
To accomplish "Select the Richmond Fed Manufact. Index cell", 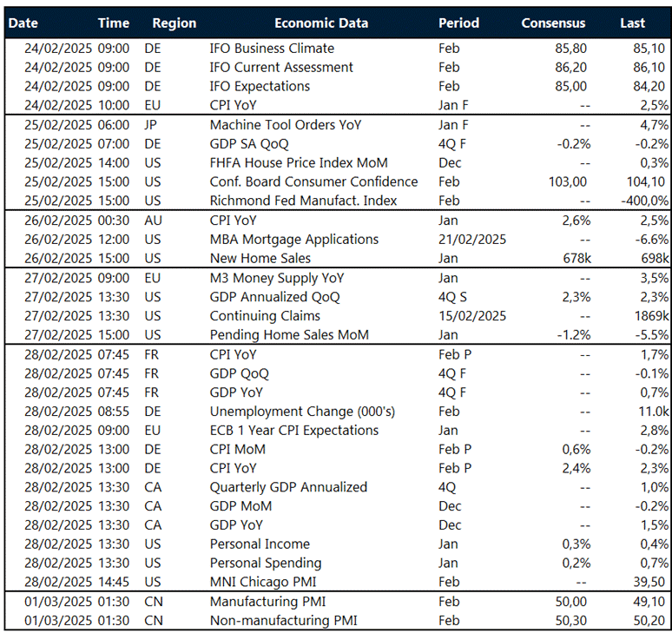I will 303,201.
